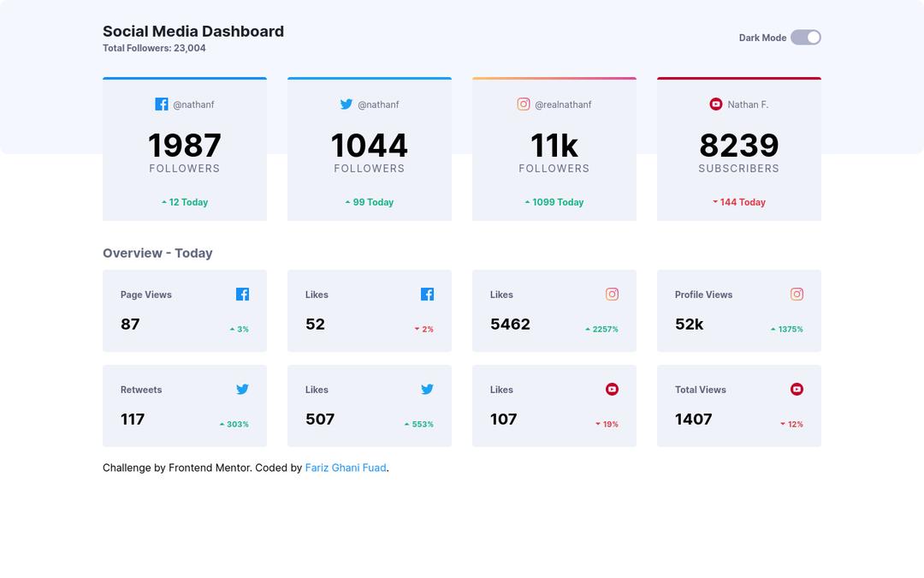Open the Fariz Ghani Fuad link

point(346,468)
